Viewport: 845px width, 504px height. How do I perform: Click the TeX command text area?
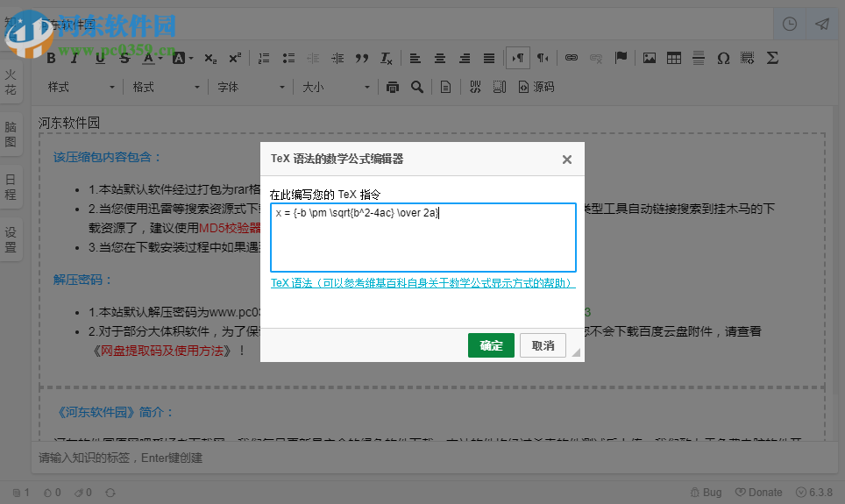(x=423, y=238)
